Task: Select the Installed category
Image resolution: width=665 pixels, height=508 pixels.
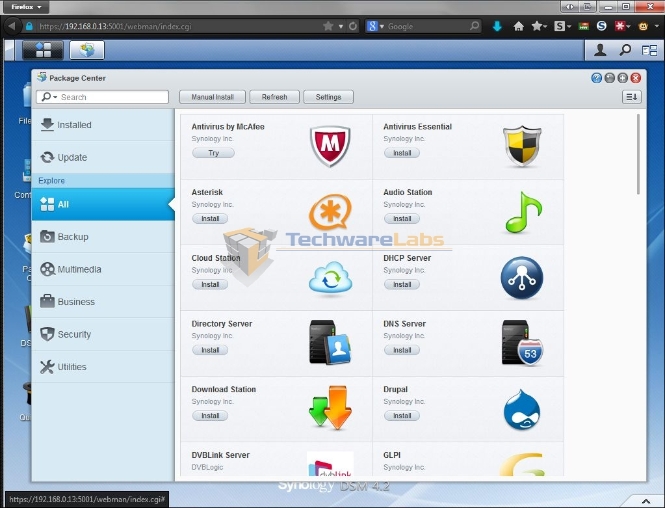Action: tap(103, 125)
